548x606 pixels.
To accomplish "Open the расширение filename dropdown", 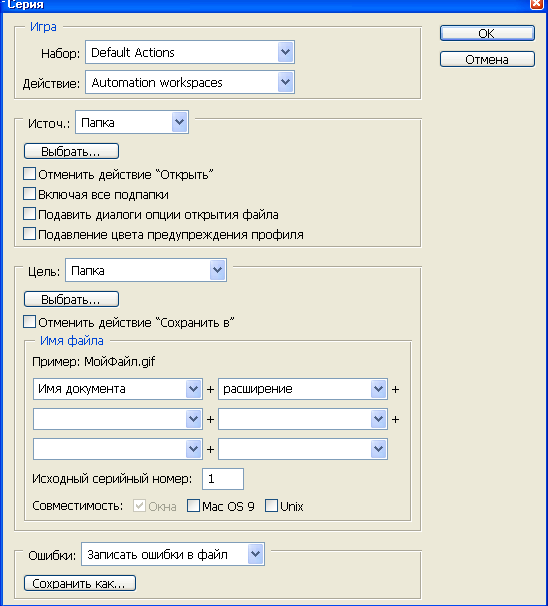I will click(x=303, y=389).
